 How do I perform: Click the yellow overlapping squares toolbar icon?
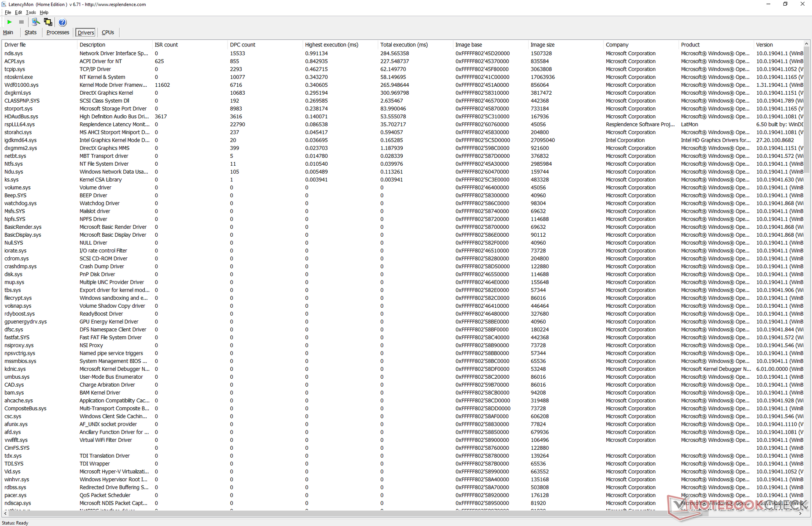48,22
